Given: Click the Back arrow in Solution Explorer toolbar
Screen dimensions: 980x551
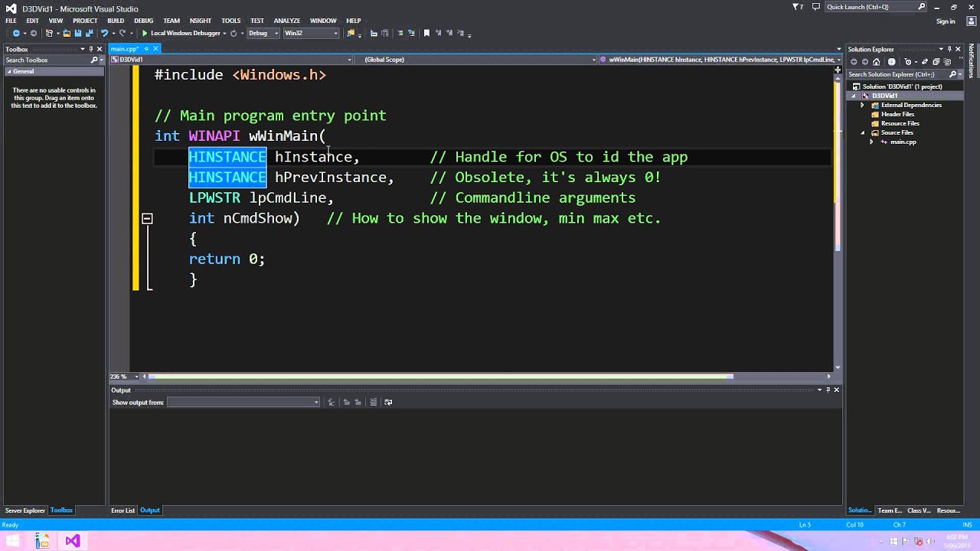Looking at the screenshot, I should (x=854, y=62).
